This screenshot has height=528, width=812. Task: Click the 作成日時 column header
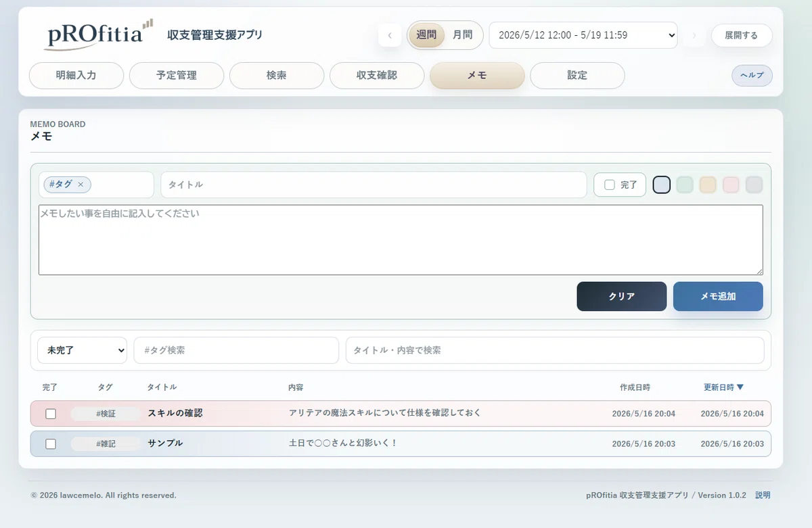pyautogui.click(x=635, y=387)
